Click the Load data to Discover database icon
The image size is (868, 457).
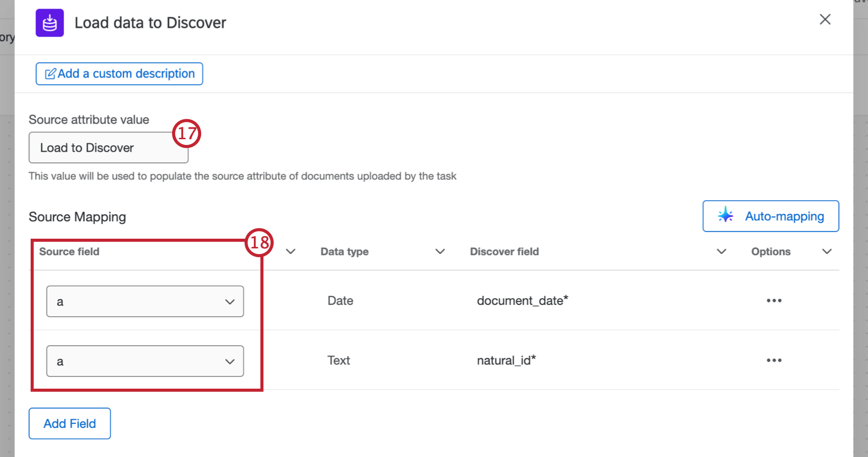point(50,23)
